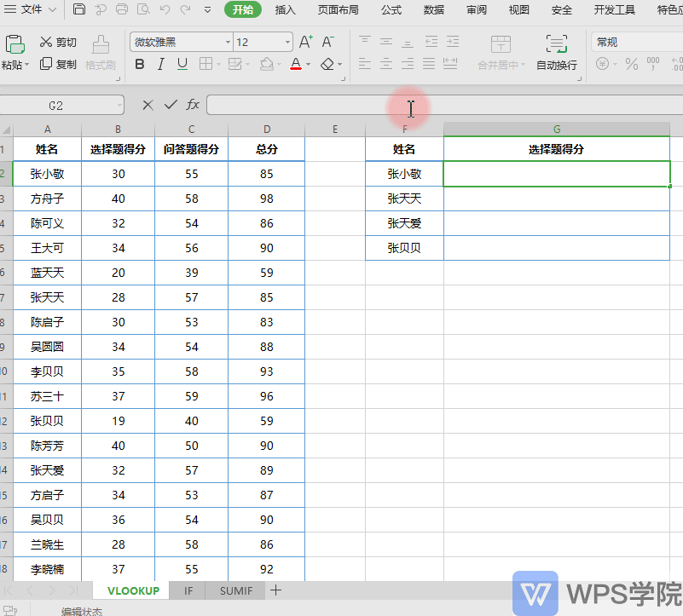Click the Cut scissors button
This screenshot has height=616, width=683.
[x=58, y=42]
